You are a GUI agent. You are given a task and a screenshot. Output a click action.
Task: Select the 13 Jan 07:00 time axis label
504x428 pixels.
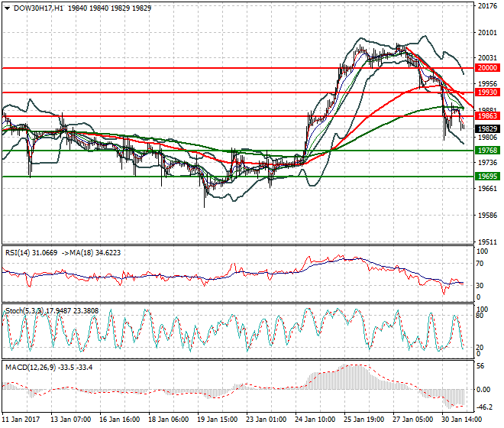71,420
